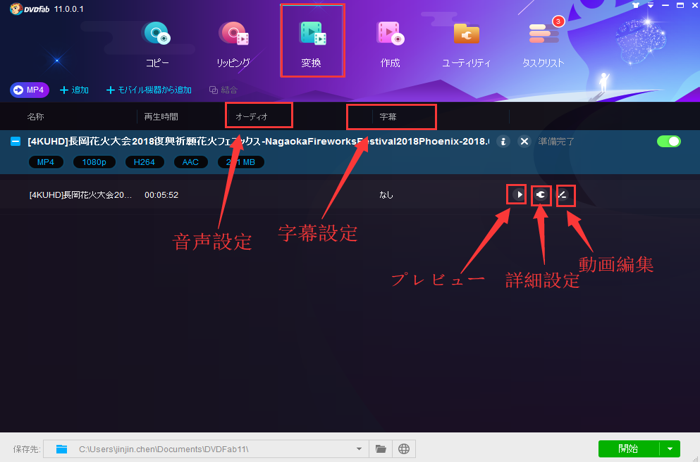Click the 00:05:52 duration value

161,195
